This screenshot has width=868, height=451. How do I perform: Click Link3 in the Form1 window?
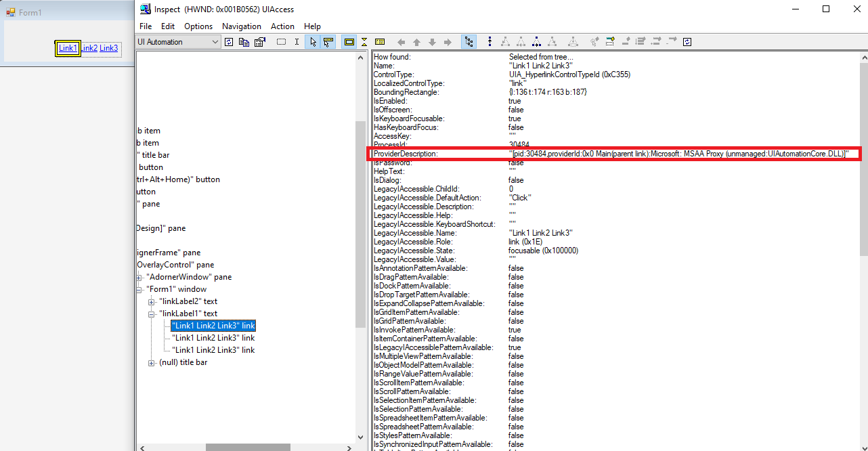pos(109,48)
